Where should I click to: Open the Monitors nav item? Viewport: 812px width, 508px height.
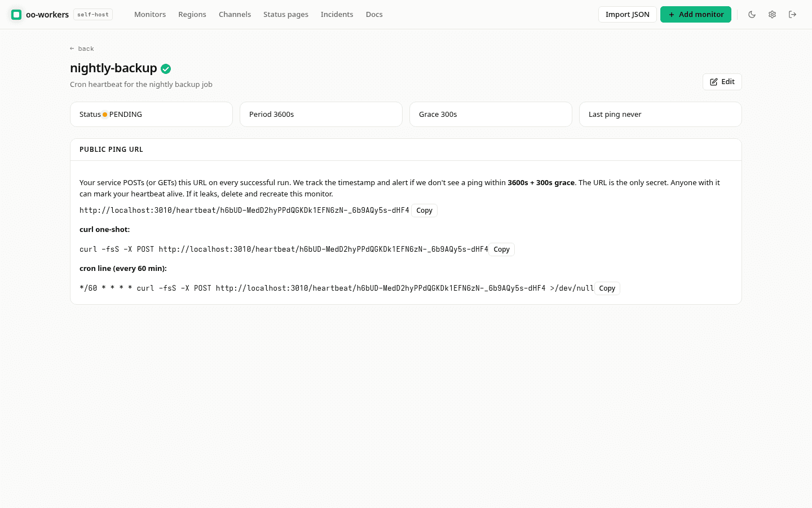150,15
